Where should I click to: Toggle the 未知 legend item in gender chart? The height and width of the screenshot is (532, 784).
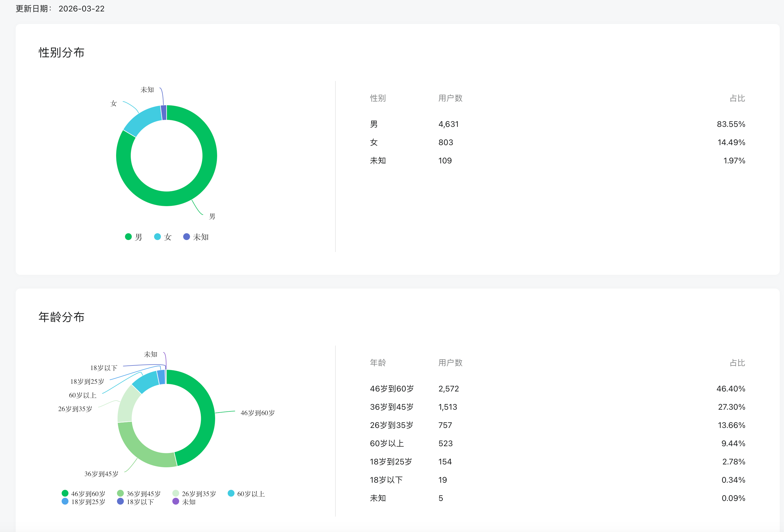click(x=196, y=237)
